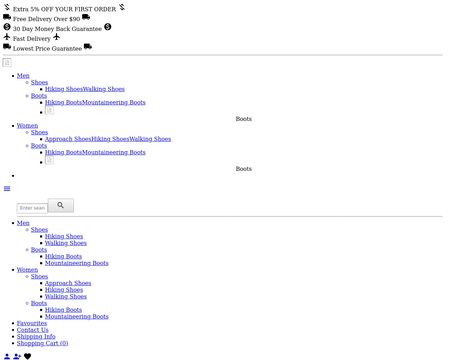Click the airplane icon after Fast Delivery
This screenshot has height=360, width=450.
coord(56,36)
